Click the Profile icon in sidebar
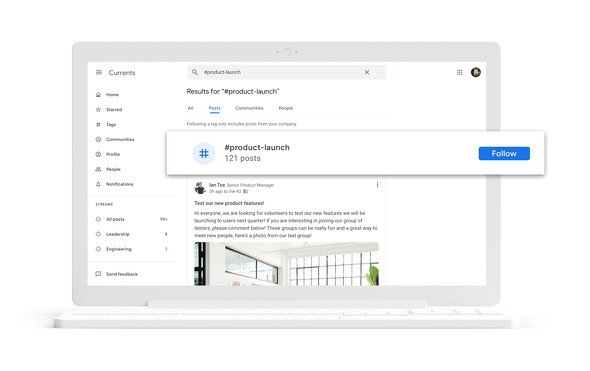This screenshot has height=371, width=590. point(98,154)
